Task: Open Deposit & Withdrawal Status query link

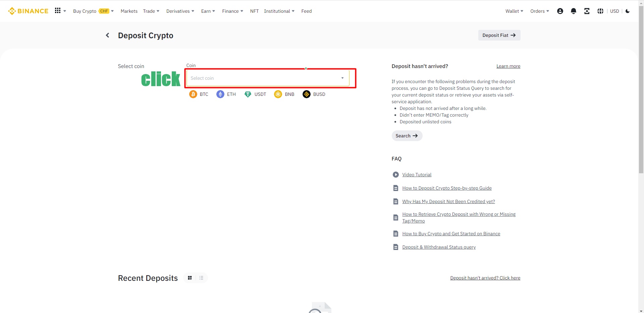Action: point(439,247)
